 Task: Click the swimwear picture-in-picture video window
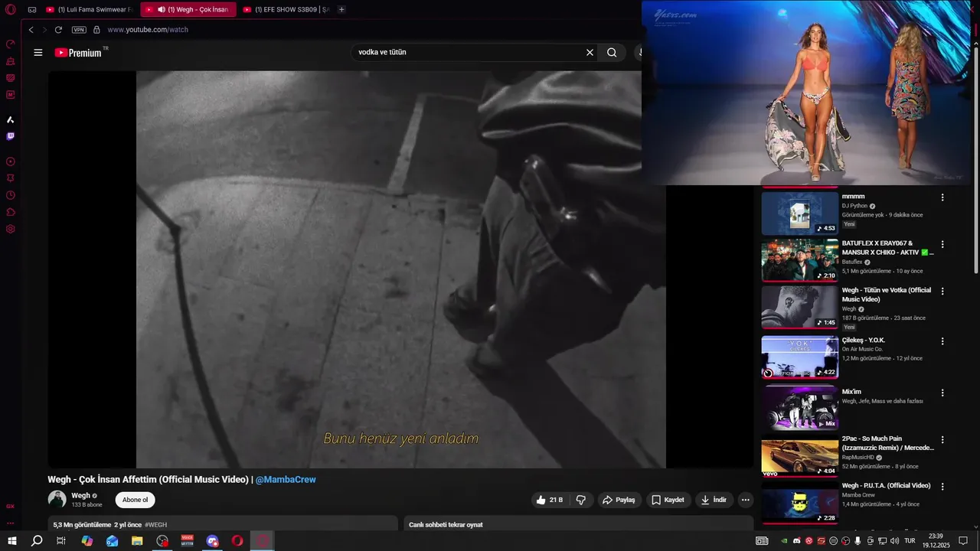pos(807,93)
